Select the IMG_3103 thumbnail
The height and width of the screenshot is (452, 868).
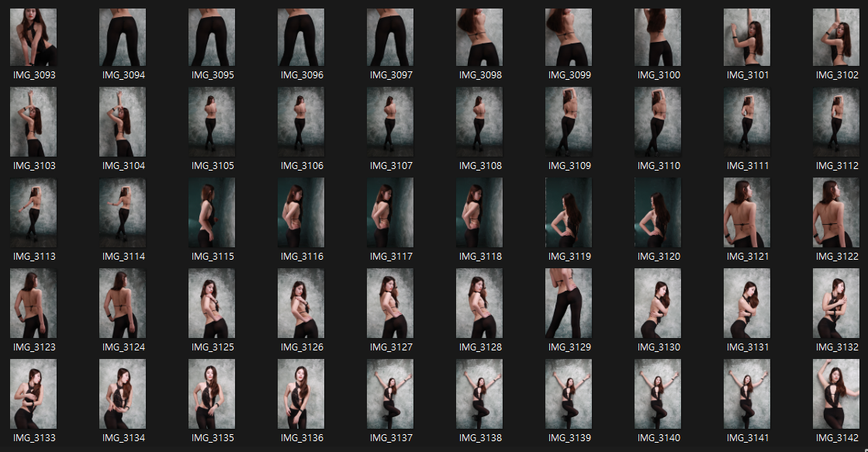click(33, 122)
